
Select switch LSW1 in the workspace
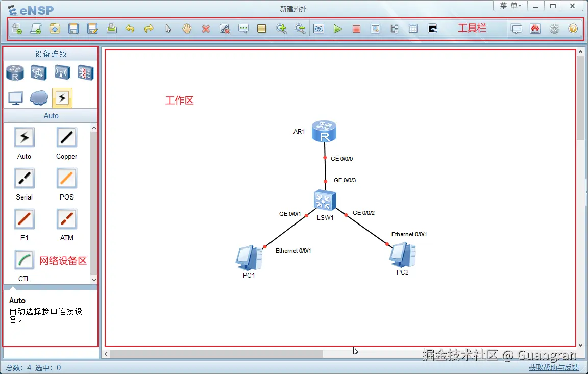click(325, 201)
